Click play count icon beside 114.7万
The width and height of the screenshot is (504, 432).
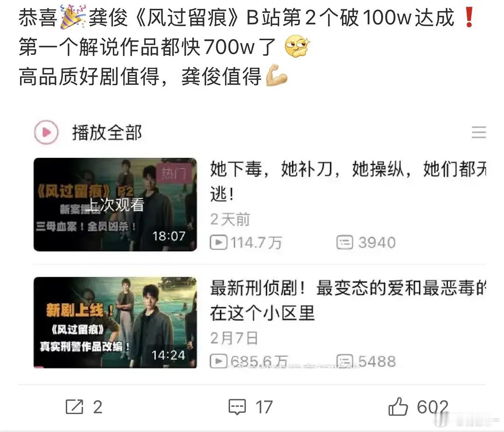pos(218,242)
